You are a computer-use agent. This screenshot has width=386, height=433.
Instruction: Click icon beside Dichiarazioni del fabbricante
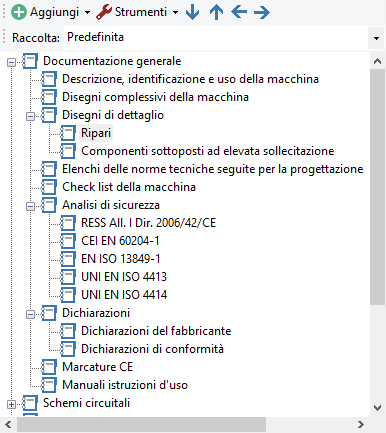click(x=68, y=331)
